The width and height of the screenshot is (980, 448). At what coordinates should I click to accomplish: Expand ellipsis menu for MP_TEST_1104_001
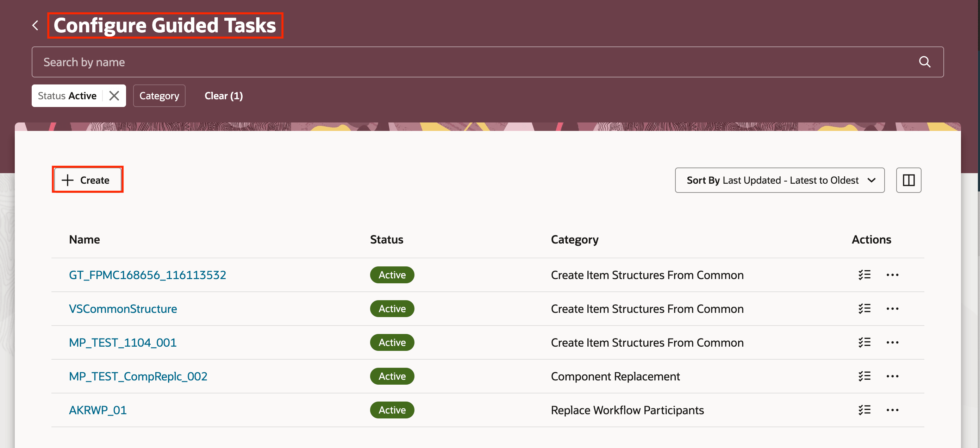893,342
